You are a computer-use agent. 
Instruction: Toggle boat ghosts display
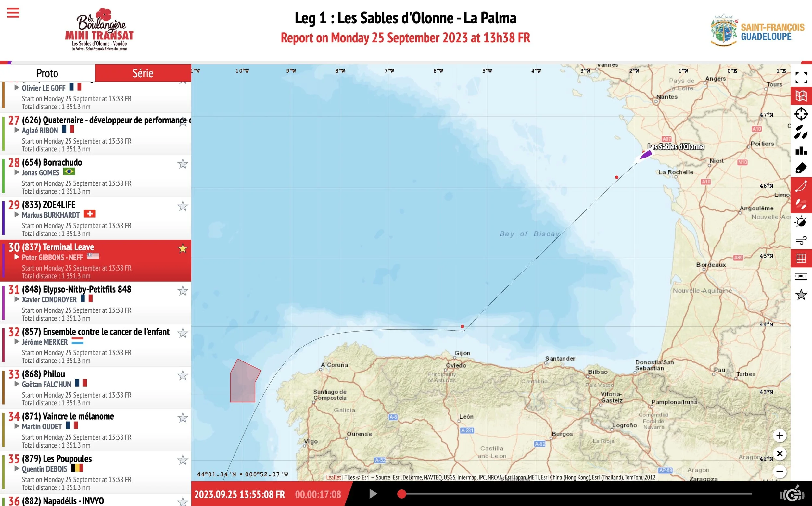(801, 204)
